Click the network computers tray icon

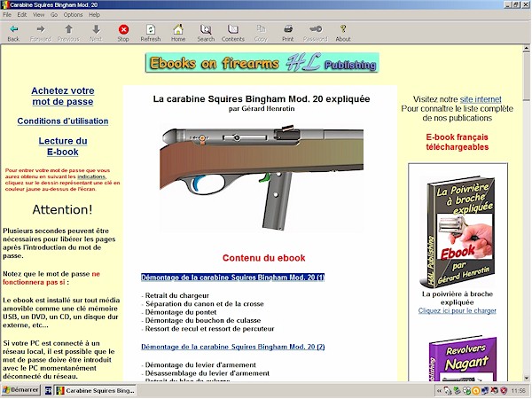pos(485,391)
